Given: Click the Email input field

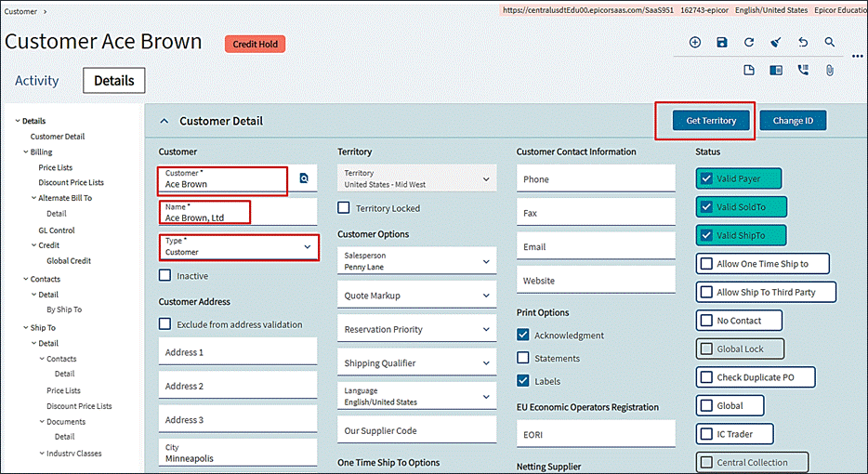Looking at the screenshot, I should click(x=596, y=246).
